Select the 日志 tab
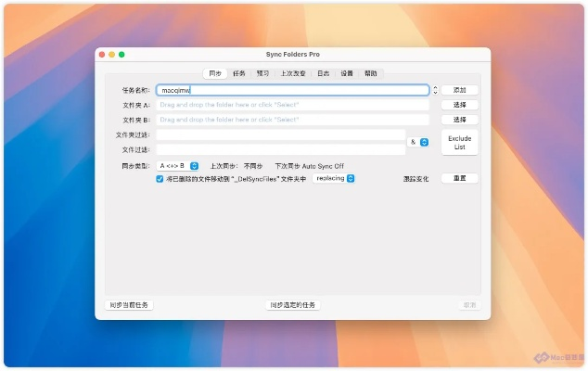This screenshot has height=371, width=588. [x=323, y=73]
